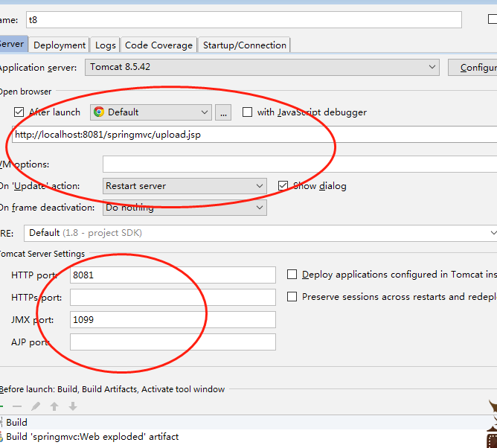Click the Configure button
Viewport: 497px width, 448px height.
(x=472, y=67)
